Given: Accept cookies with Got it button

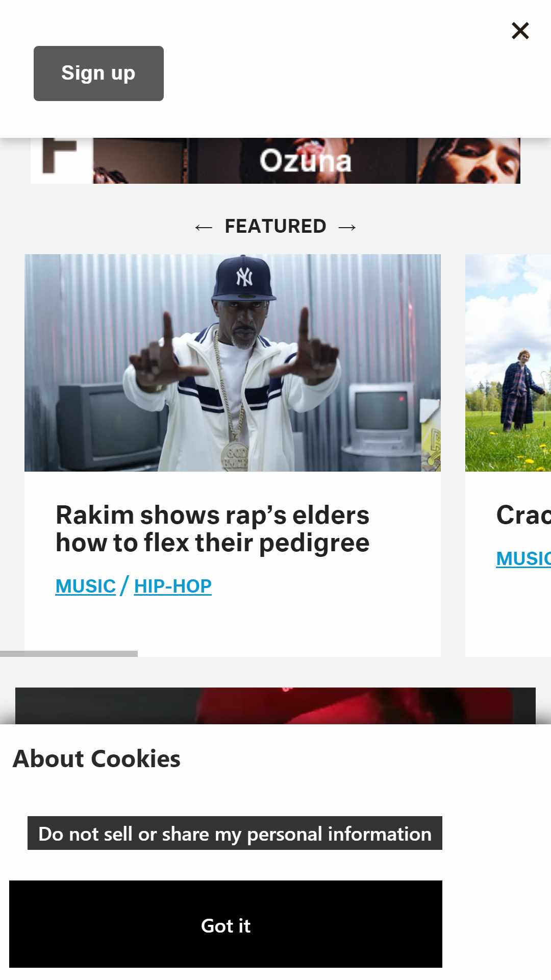Looking at the screenshot, I should (226, 924).
